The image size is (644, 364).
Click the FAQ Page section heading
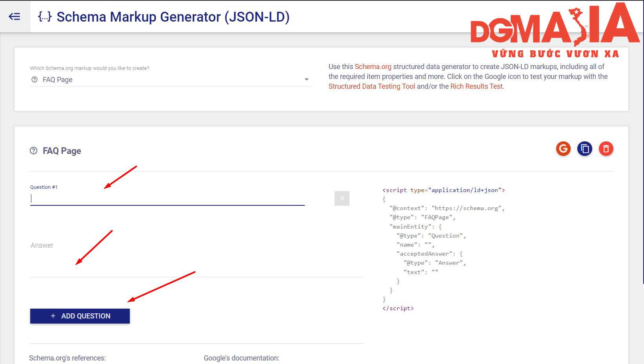[62, 151]
